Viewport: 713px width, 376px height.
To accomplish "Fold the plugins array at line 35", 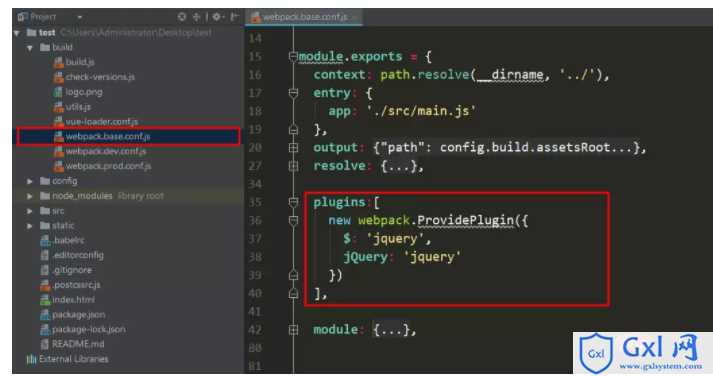I will point(293,202).
